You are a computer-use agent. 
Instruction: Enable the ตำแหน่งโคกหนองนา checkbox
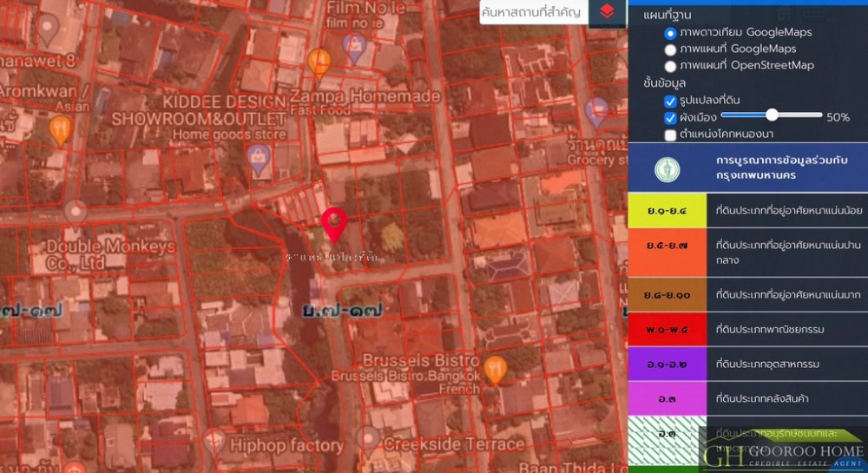(670, 135)
